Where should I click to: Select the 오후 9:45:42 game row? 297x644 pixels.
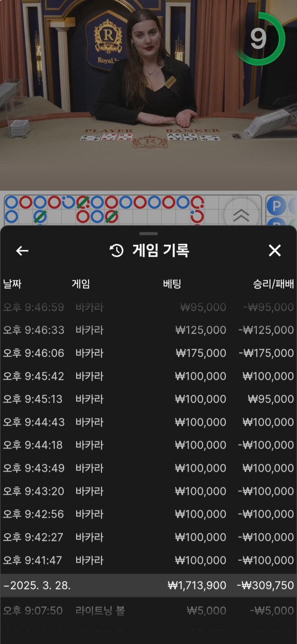[x=148, y=376]
